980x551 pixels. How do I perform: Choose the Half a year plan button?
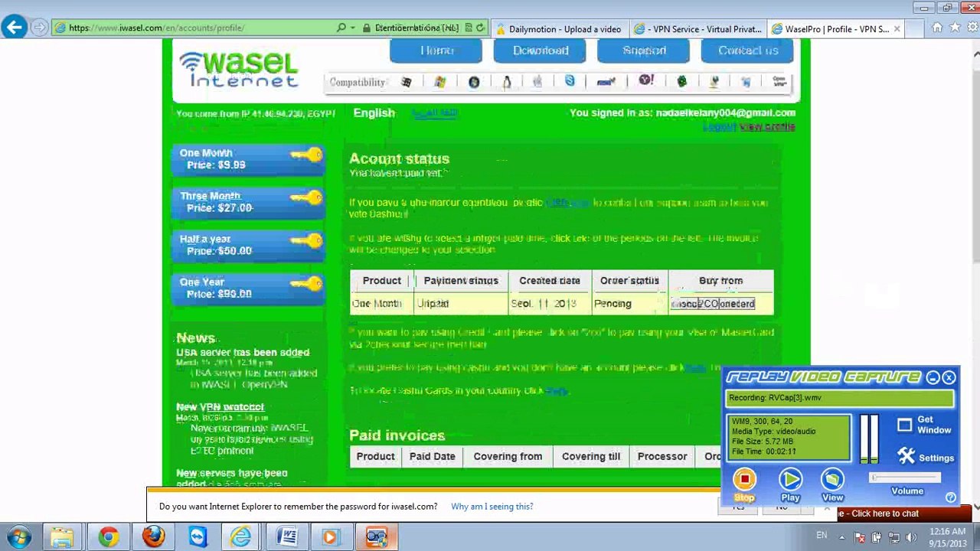[248, 245]
